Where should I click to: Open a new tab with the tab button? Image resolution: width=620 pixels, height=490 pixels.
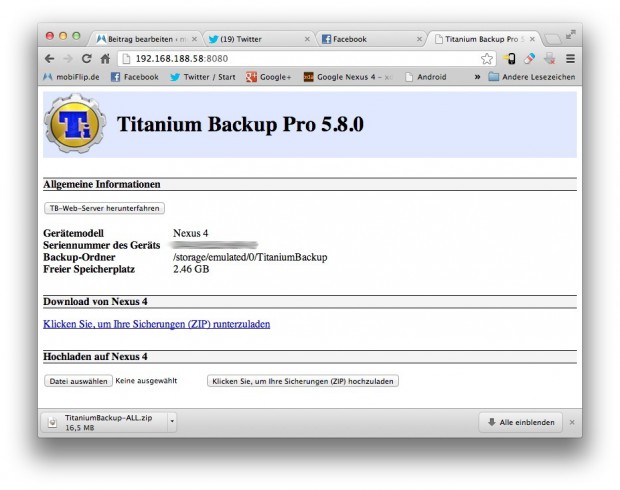pyautogui.click(x=552, y=39)
